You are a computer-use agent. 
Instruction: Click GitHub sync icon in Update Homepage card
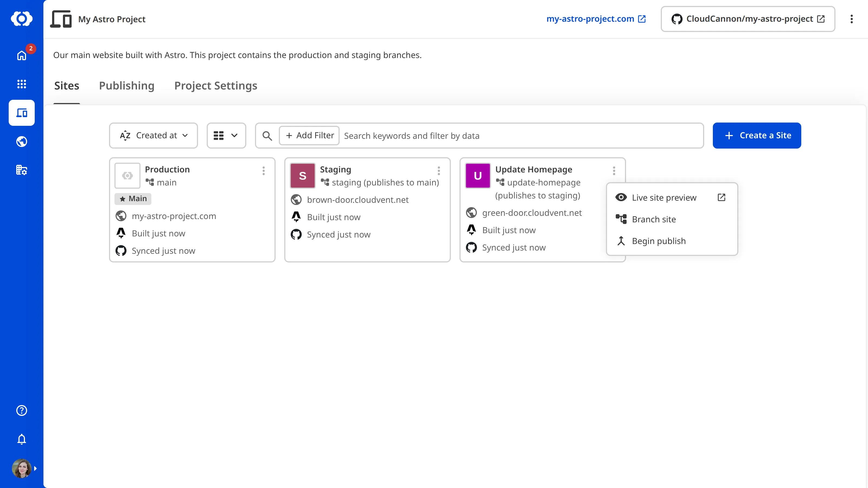(471, 248)
